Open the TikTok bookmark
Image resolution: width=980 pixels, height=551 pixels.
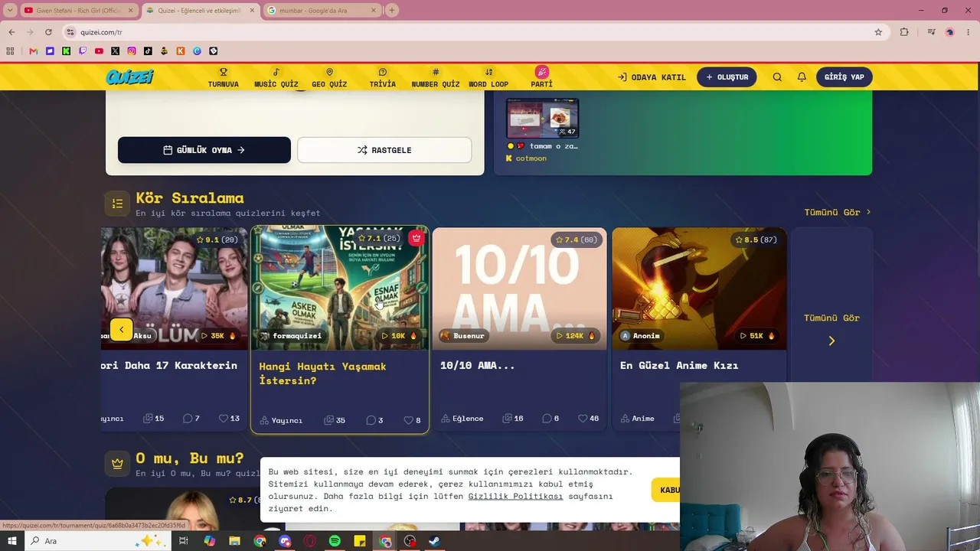148,51
